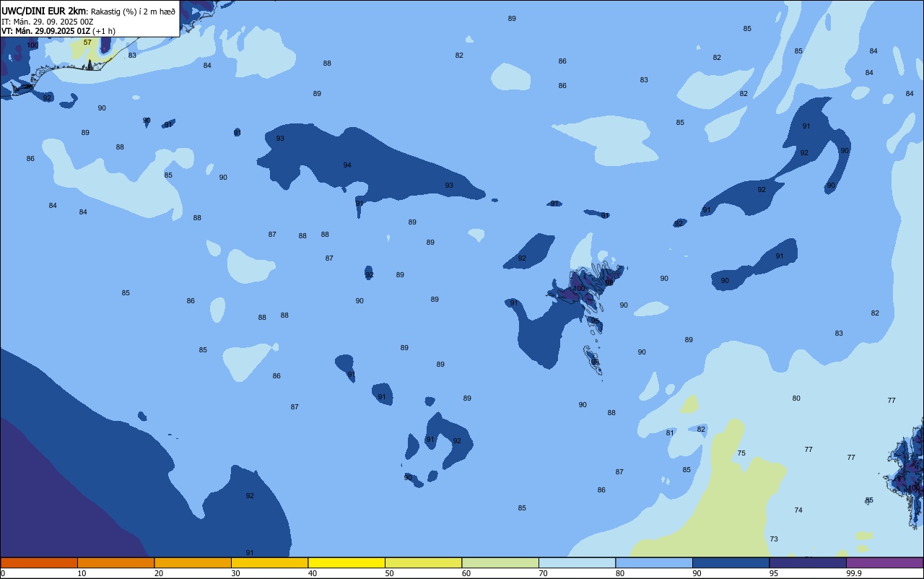Click the map value '80'

[796, 399]
